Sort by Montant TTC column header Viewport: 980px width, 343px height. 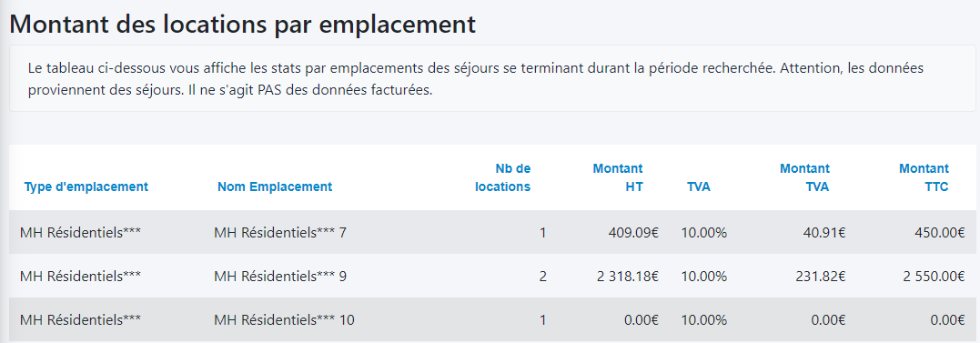[924, 177]
